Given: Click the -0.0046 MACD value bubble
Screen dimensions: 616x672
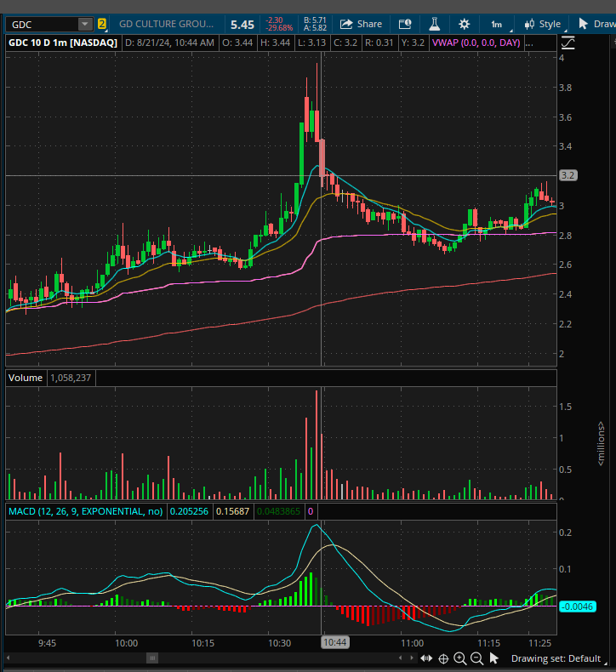Looking at the screenshot, I should point(578,607).
